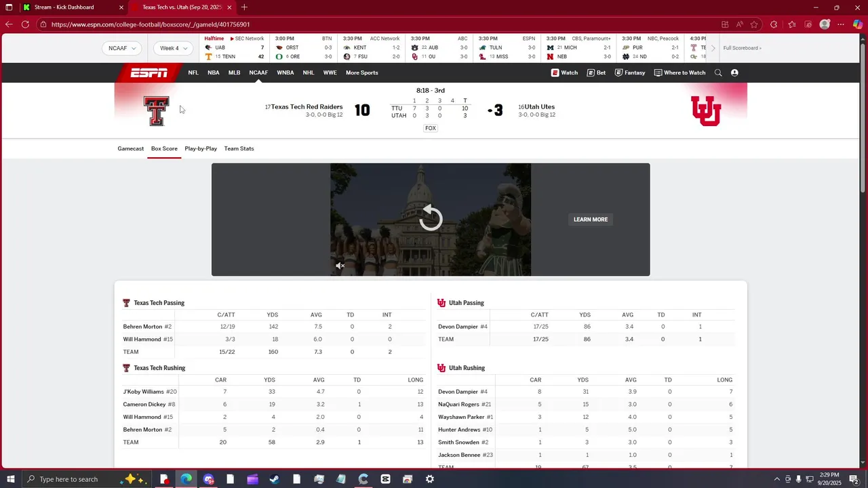Open Play-by-Play tab
The height and width of the screenshot is (488, 868).
coord(201,148)
